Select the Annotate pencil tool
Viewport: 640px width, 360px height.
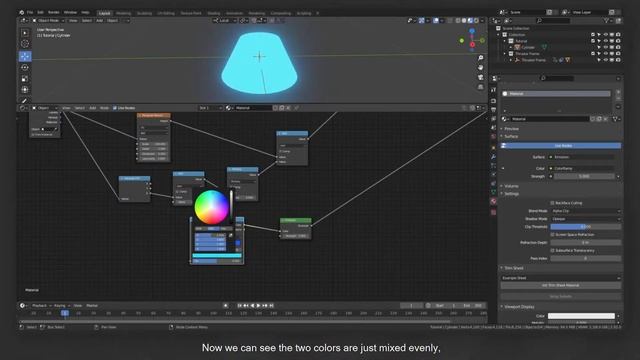(25, 100)
